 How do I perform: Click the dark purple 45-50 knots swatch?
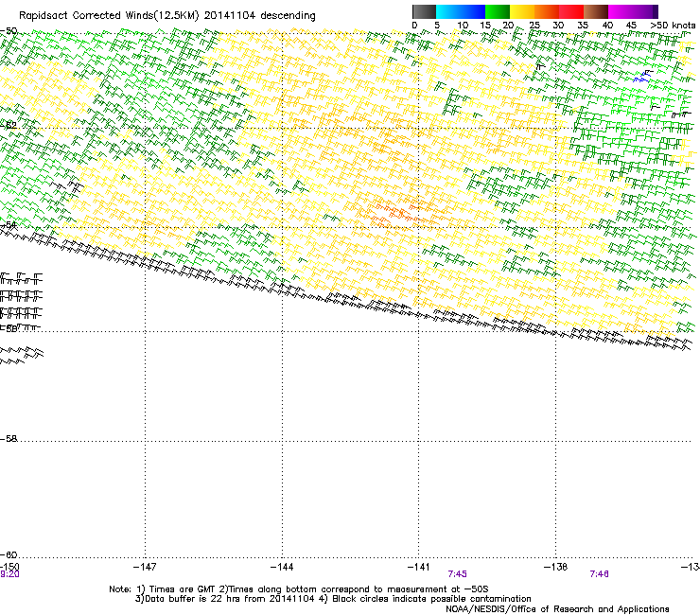[645, 11]
